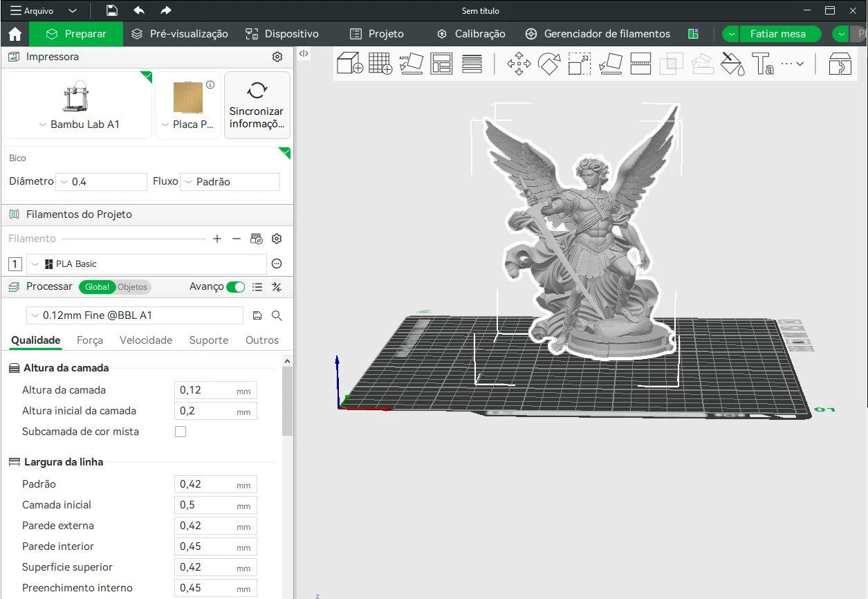Click the Preparar tab button
This screenshot has height=599, width=868.
[x=75, y=34]
